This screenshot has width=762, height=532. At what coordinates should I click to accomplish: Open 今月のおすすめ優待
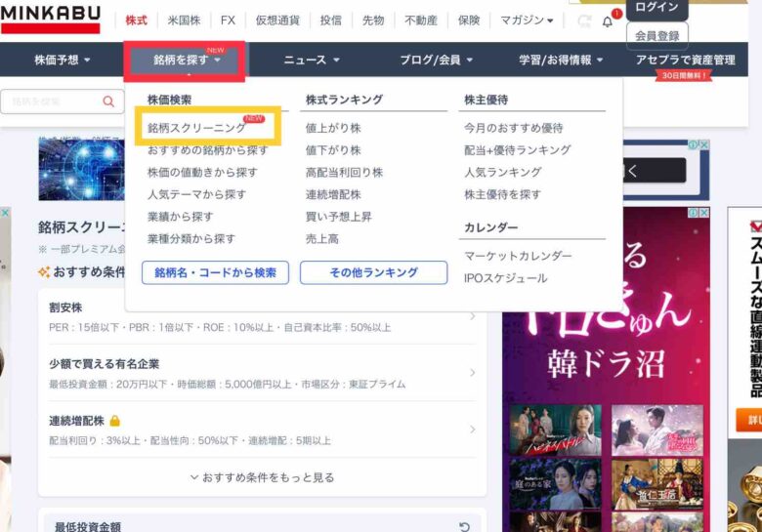[513, 128]
